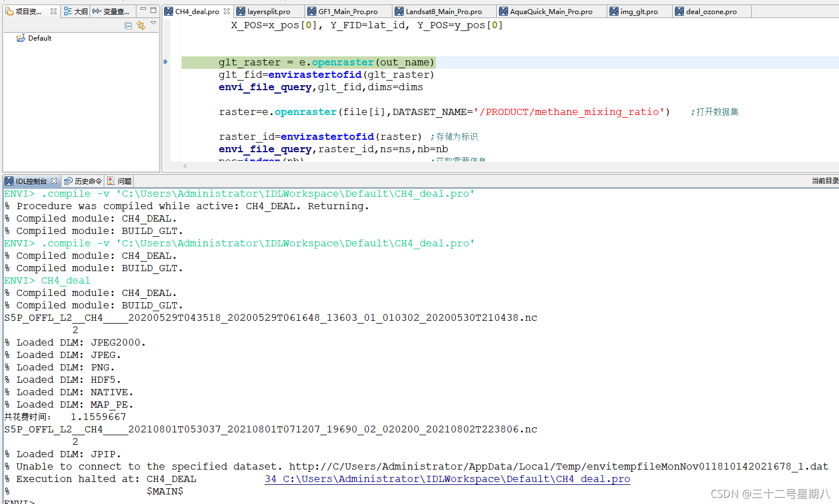Open the CH4_deal.pro line 34 error link
This screenshot has height=504, width=839.
click(x=447, y=479)
